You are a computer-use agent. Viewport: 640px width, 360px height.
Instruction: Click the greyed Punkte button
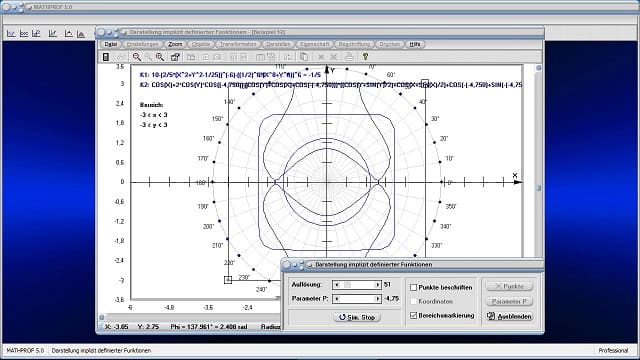pos(510,287)
